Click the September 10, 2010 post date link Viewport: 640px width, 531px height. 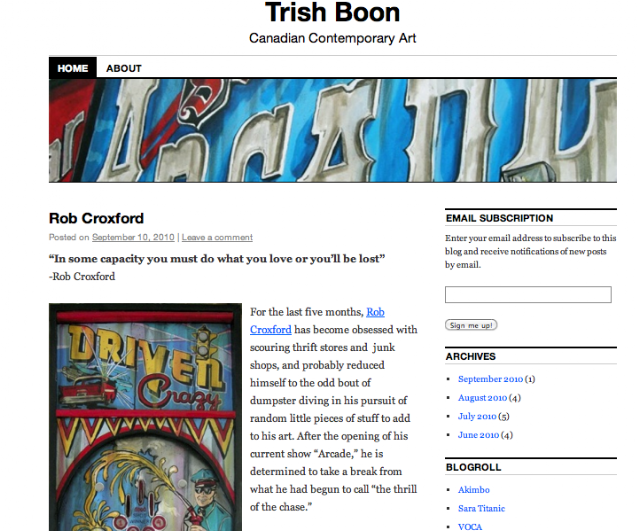pos(133,237)
